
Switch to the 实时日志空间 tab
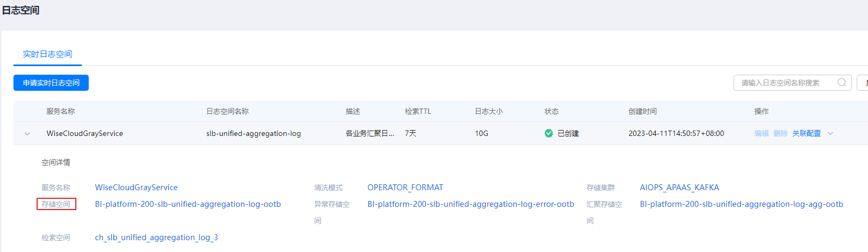coord(47,54)
